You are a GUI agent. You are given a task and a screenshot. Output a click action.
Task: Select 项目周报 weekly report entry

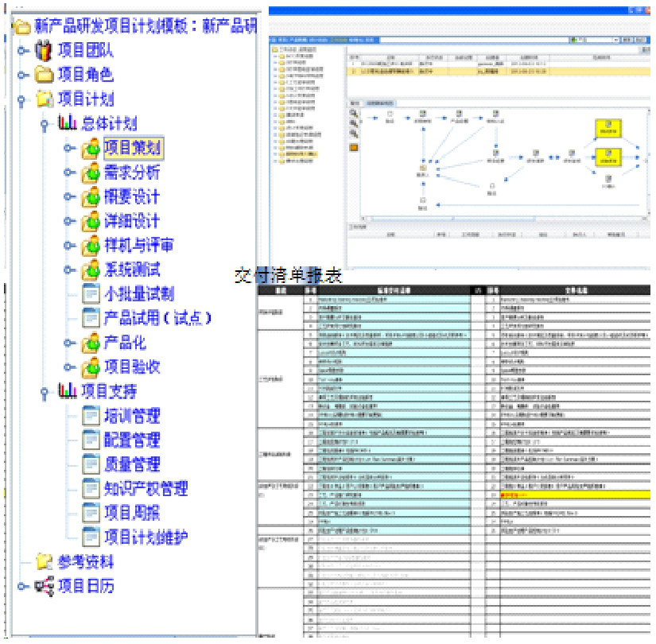[132, 514]
